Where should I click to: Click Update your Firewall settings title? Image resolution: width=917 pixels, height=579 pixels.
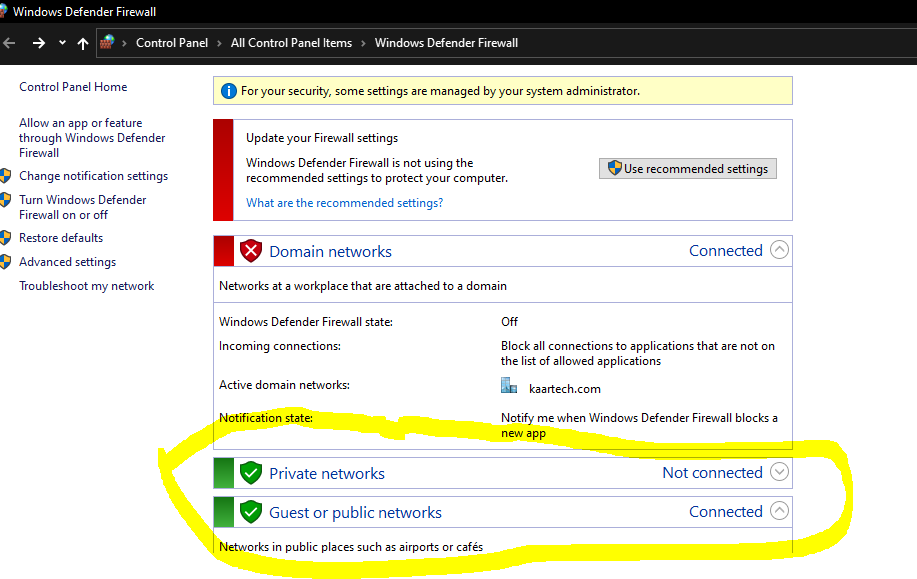tap(322, 138)
